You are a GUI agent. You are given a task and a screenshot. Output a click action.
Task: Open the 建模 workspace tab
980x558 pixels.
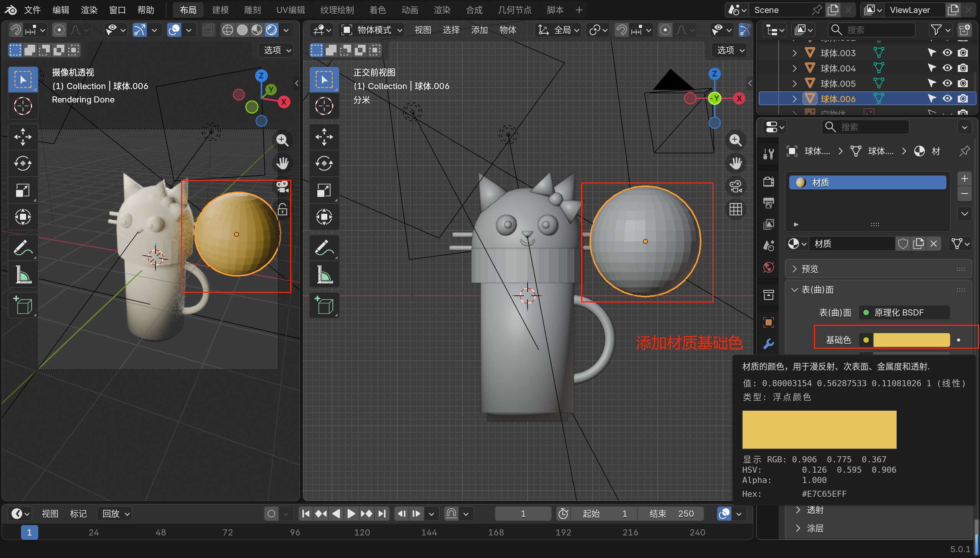[220, 10]
